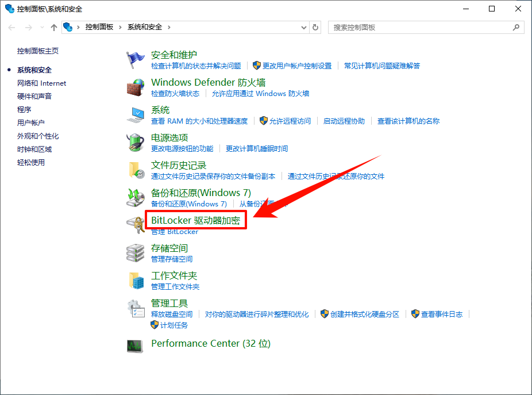532x395 pixels.
Task: Open 网络和 Internet category in sidebar
Action: pos(41,83)
